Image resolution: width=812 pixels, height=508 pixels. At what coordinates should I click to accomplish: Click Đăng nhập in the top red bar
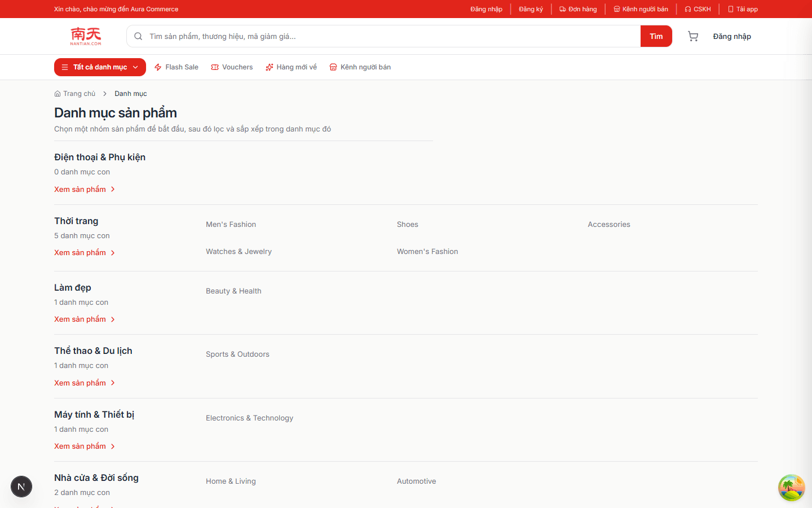click(x=487, y=9)
